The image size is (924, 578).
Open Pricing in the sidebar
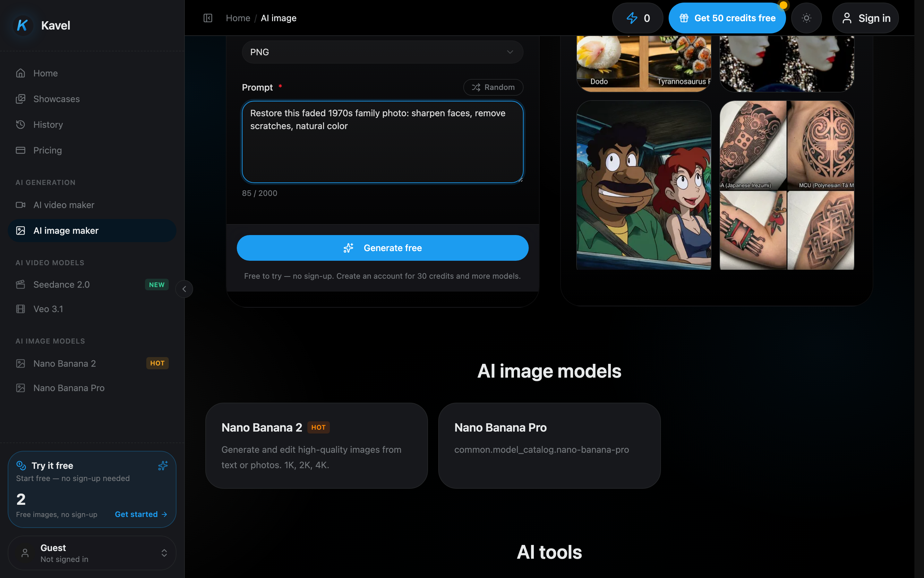tap(92, 150)
